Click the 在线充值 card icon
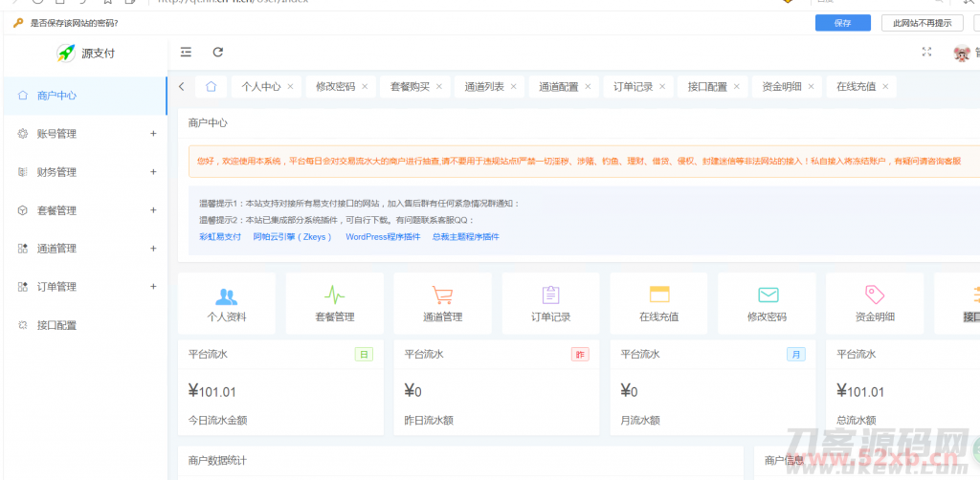 (658, 295)
